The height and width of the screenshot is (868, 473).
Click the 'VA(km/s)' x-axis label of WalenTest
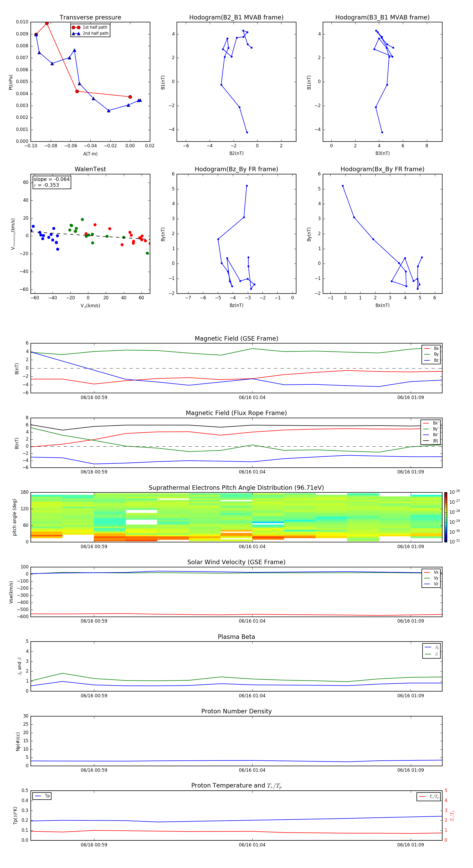pos(90,306)
